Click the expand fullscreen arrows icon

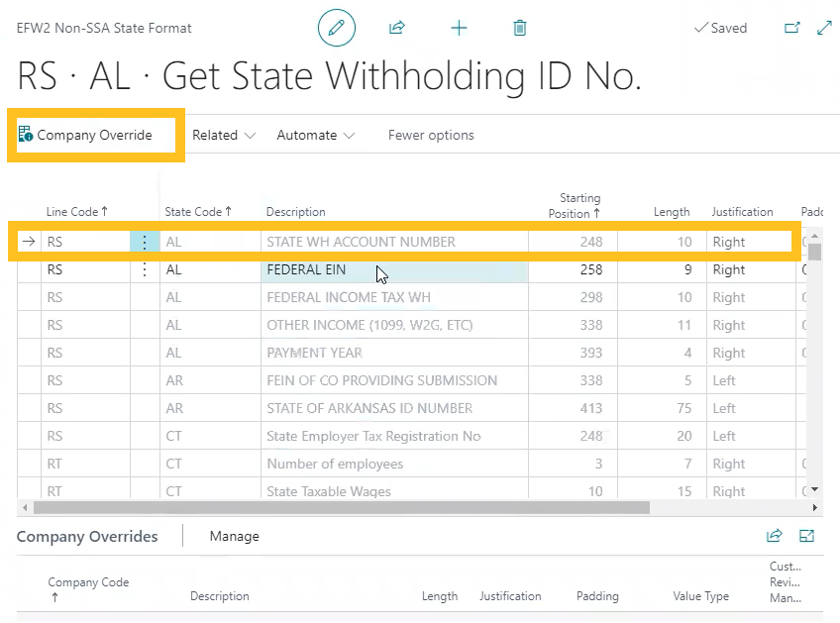tap(823, 28)
